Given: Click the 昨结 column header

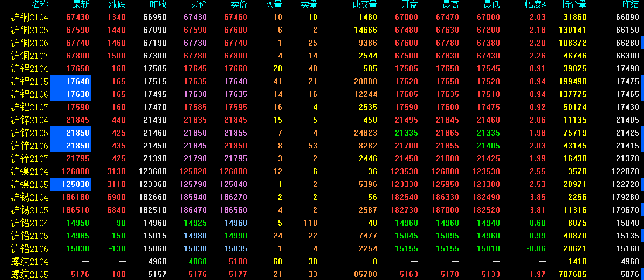Looking at the screenshot, I should pyautogui.click(x=631, y=5).
